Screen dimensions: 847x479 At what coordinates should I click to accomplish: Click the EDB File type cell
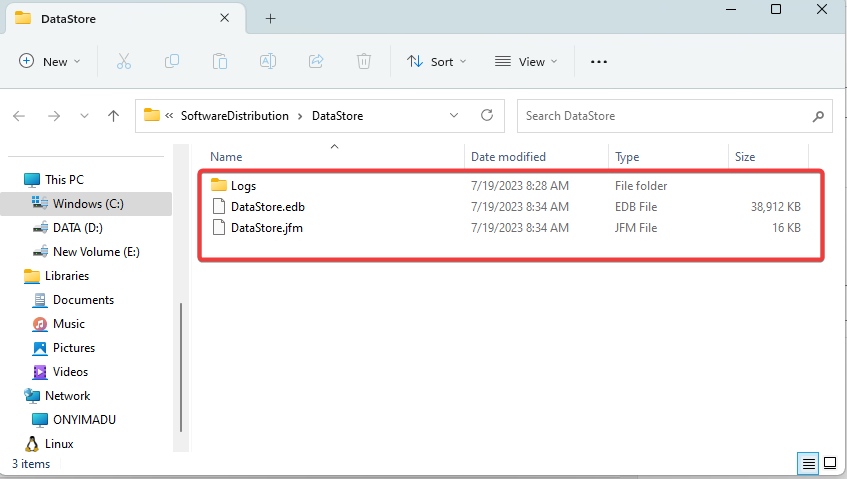click(x=636, y=207)
